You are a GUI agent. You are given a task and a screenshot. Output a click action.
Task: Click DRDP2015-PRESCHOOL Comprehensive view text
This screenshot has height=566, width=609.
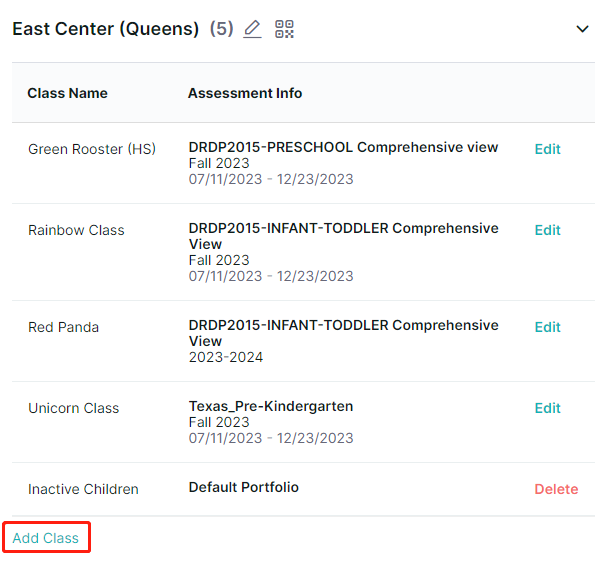pos(343,148)
